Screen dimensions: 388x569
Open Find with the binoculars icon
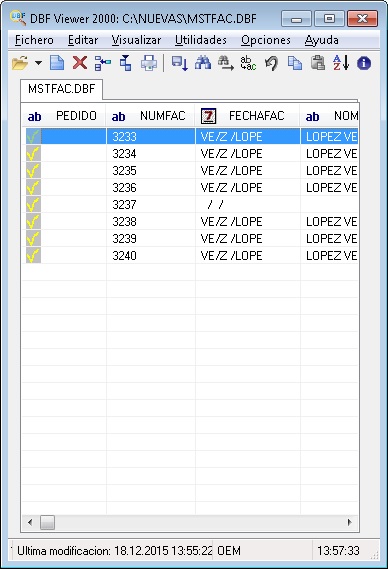(x=203, y=63)
